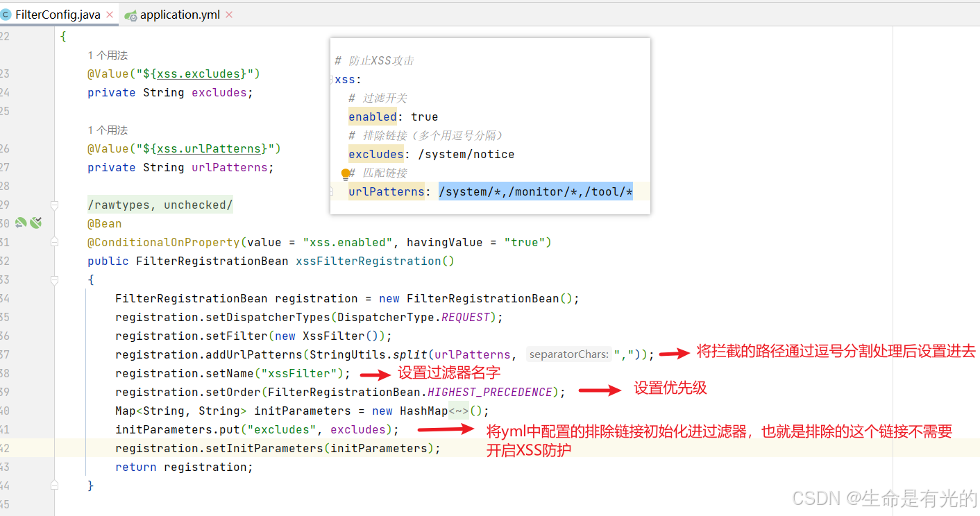Viewport: 980px width, 516px height.
Task: Collapse the /rawtypes, unchecked/ annotation fold marker
Action: point(54,205)
